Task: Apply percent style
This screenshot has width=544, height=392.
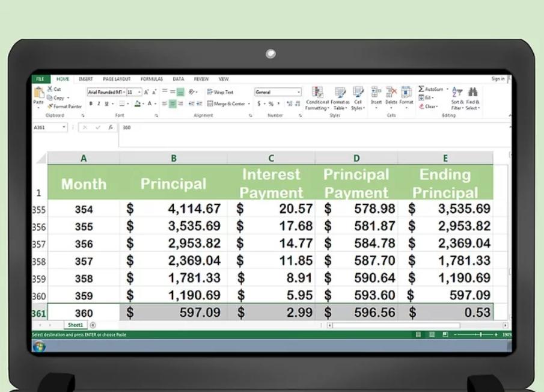Action: tap(271, 103)
